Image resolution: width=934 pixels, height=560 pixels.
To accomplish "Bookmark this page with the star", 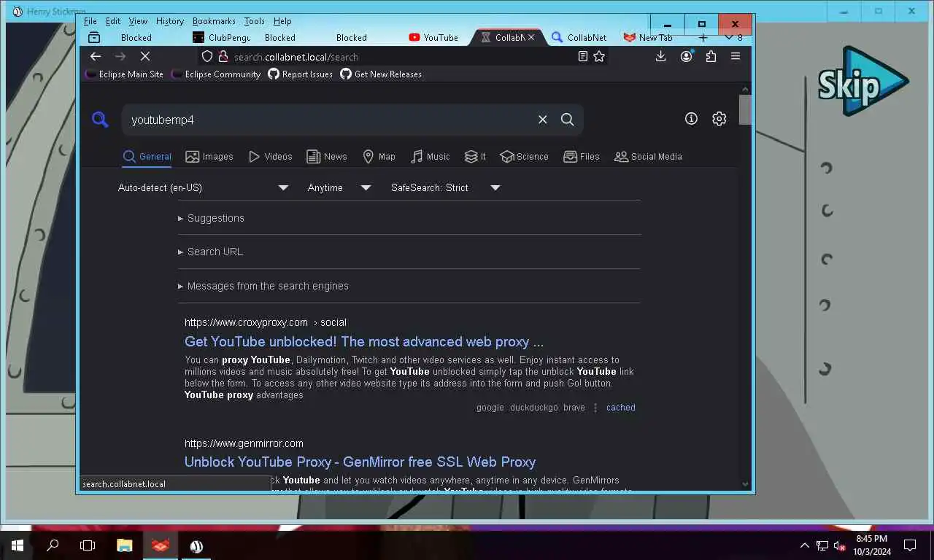I will [x=599, y=56].
